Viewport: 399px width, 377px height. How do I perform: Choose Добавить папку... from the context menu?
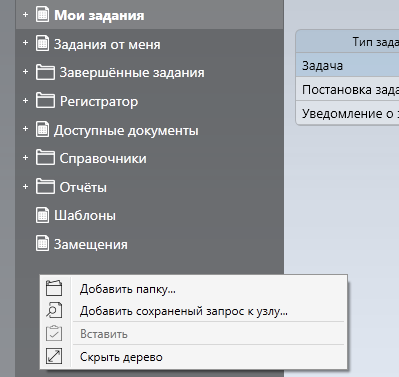pyautogui.click(x=128, y=289)
